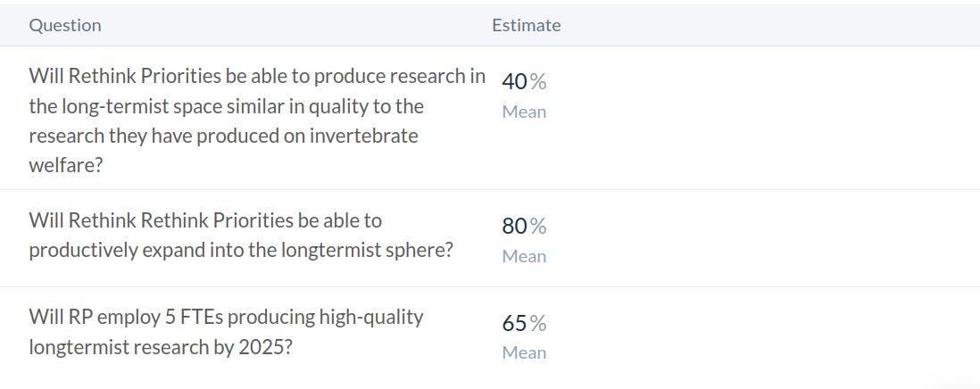Click the phrase 'longtermist sphere?'

point(366,250)
